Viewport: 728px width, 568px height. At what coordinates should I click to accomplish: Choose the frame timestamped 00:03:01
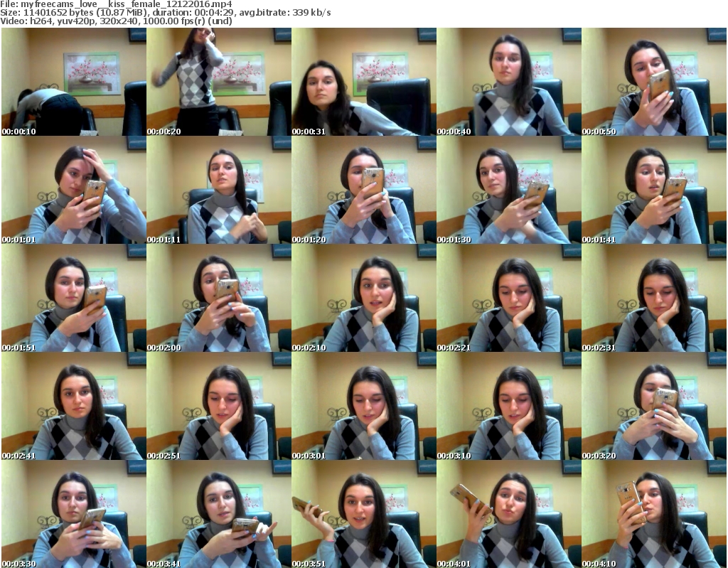pos(364,406)
